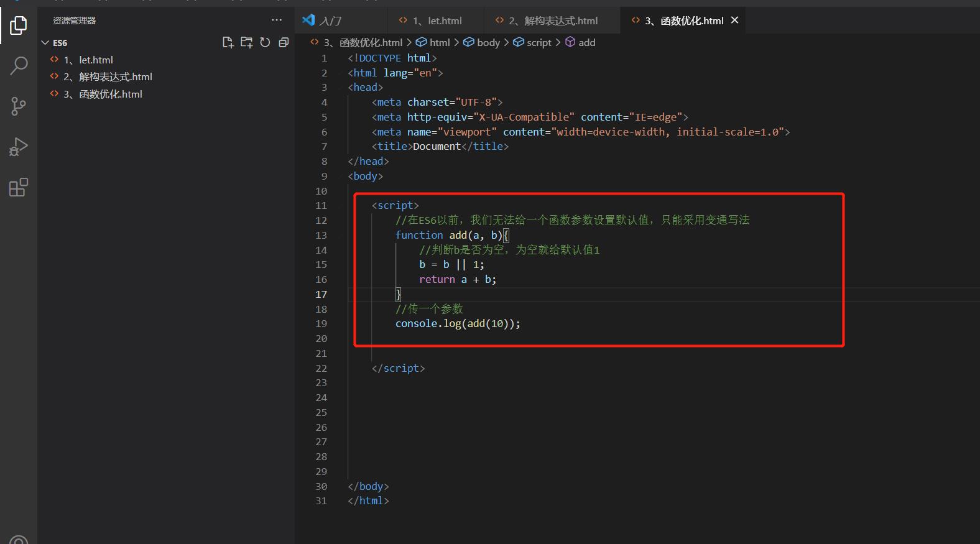Open the Search view in activity bar
The height and width of the screenshot is (544, 980).
coord(19,65)
